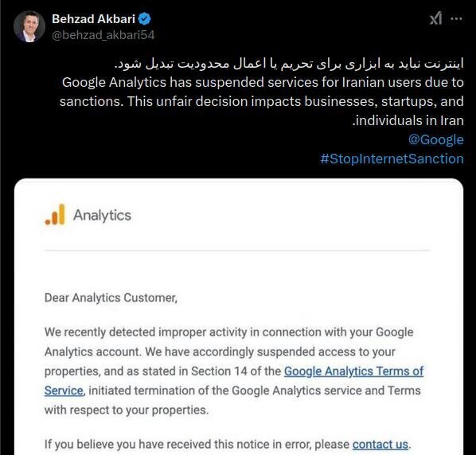Open the Behzad Akbari display name
Viewport: 476px width, 455px height.
point(93,19)
